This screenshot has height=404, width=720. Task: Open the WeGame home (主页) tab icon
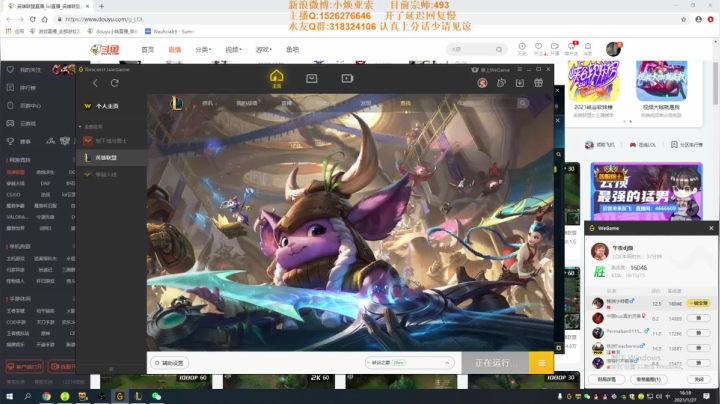(276, 78)
